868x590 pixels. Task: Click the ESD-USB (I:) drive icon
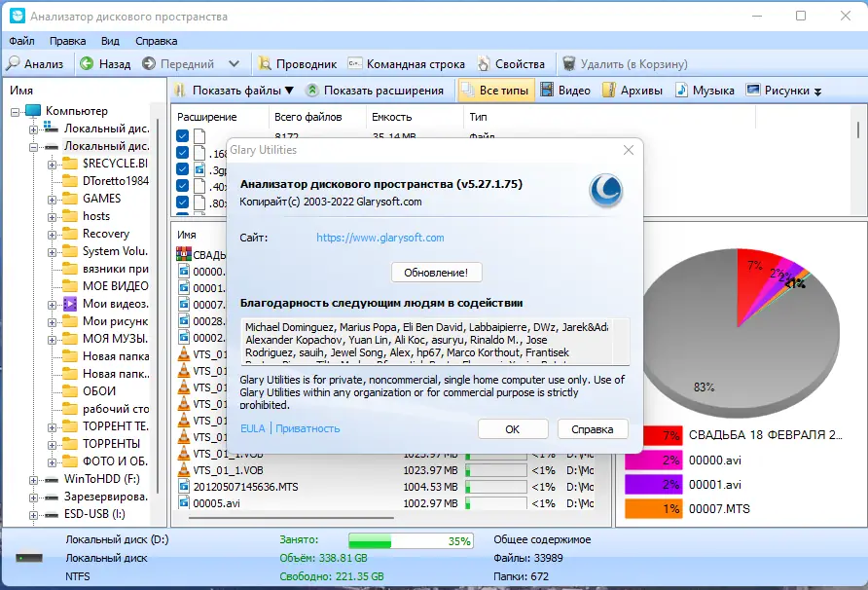pos(52,515)
